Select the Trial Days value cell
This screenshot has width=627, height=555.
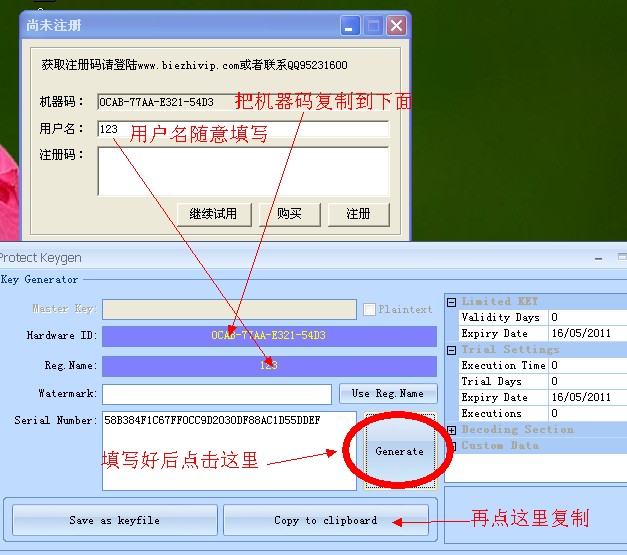click(x=585, y=382)
